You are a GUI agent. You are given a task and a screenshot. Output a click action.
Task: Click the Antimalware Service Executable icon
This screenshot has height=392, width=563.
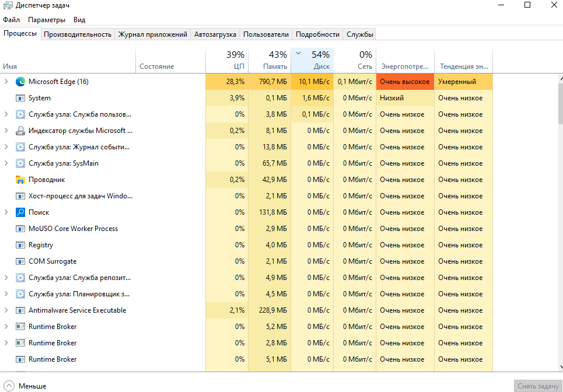(20, 310)
